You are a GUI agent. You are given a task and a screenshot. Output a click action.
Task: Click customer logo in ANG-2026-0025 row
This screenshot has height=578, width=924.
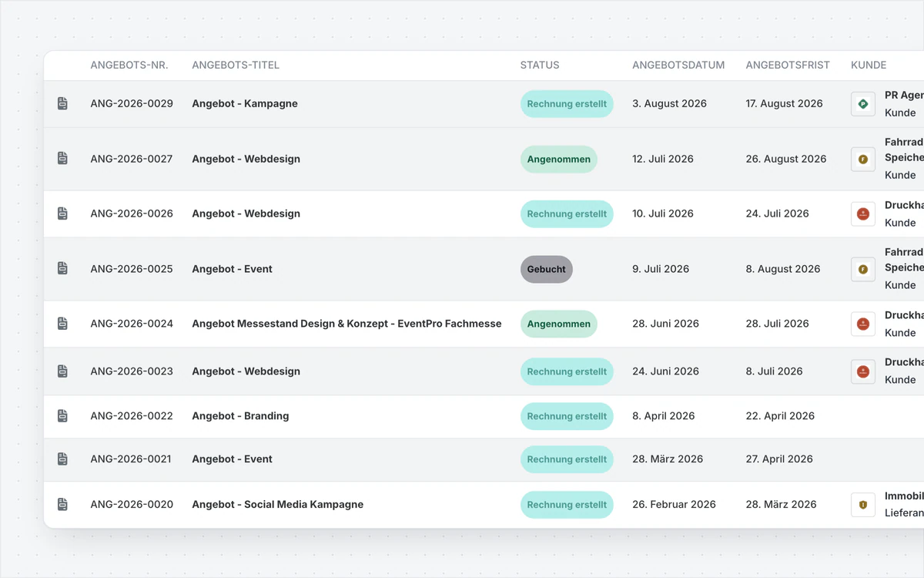(863, 270)
